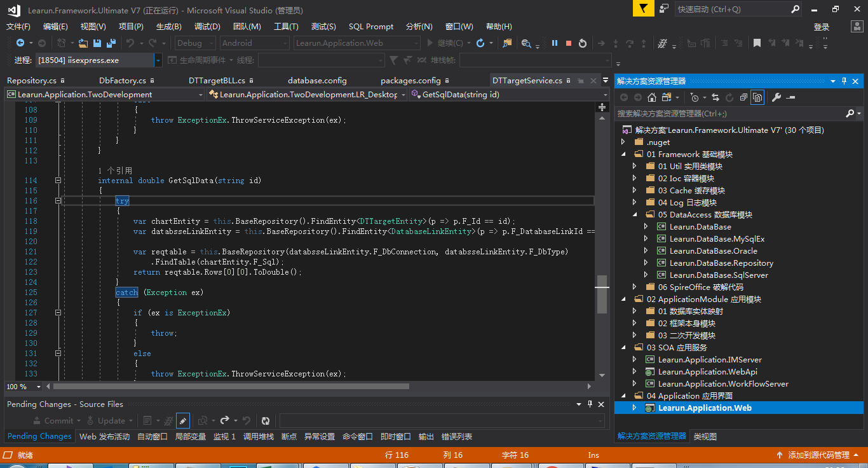Click the Open File folder icon

[x=83, y=43]
